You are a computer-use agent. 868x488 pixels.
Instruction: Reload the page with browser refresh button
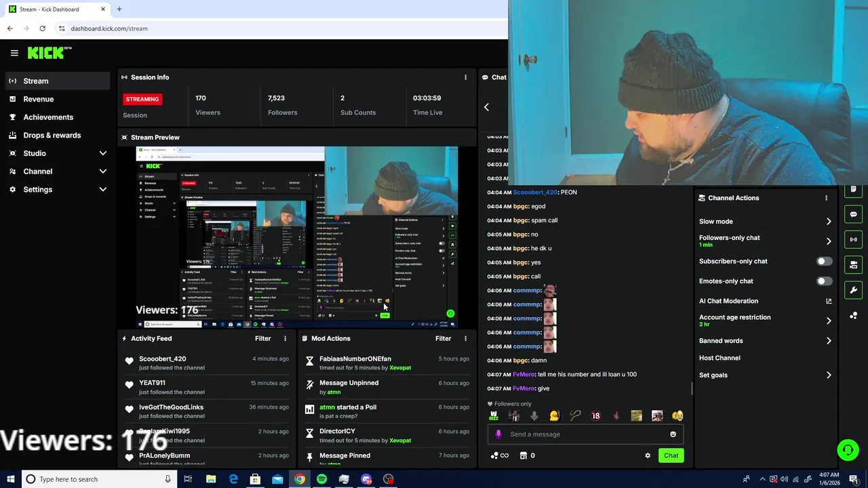pos(43,28)
